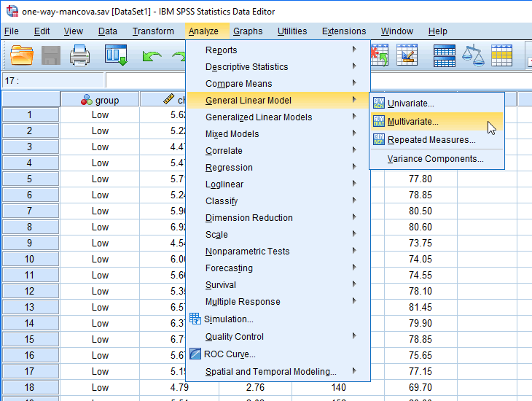Click the cell value 69.70

[x=420, y=387]
